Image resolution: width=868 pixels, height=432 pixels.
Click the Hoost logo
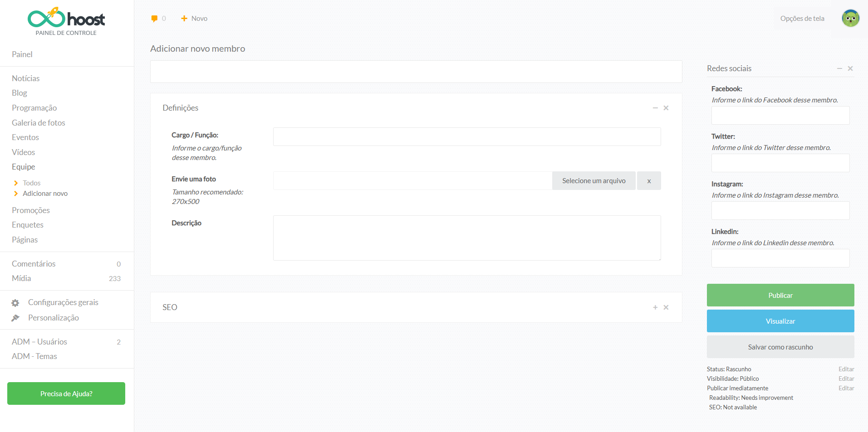click(x=66, y=18)
